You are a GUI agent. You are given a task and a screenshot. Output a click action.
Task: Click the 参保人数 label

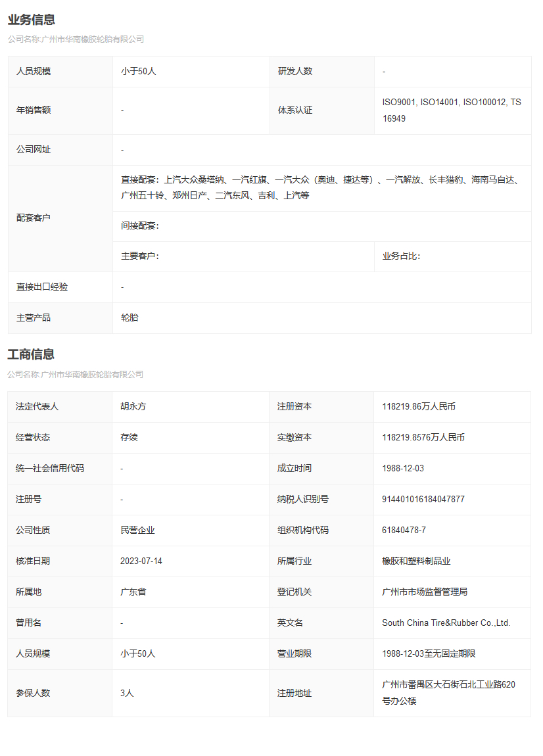[33, 693]
